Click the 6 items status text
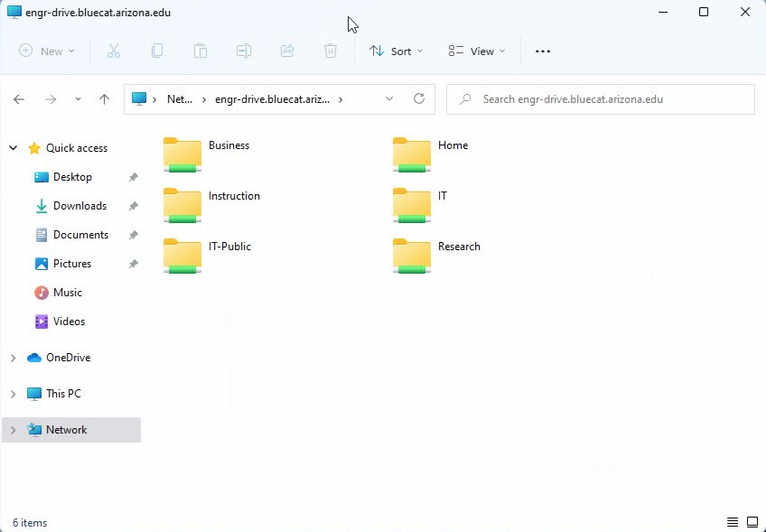Screen dimensions: 766x532 point(30,523)
